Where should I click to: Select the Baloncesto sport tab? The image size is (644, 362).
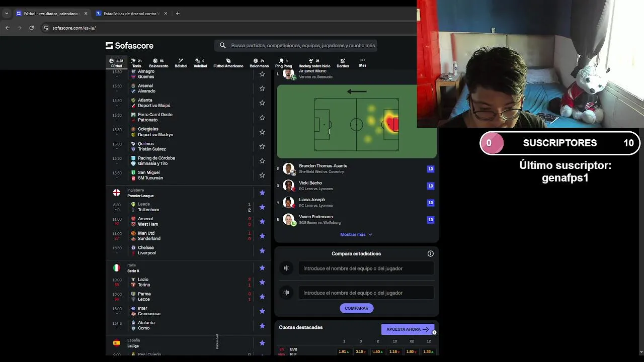[x=158, y=63]
